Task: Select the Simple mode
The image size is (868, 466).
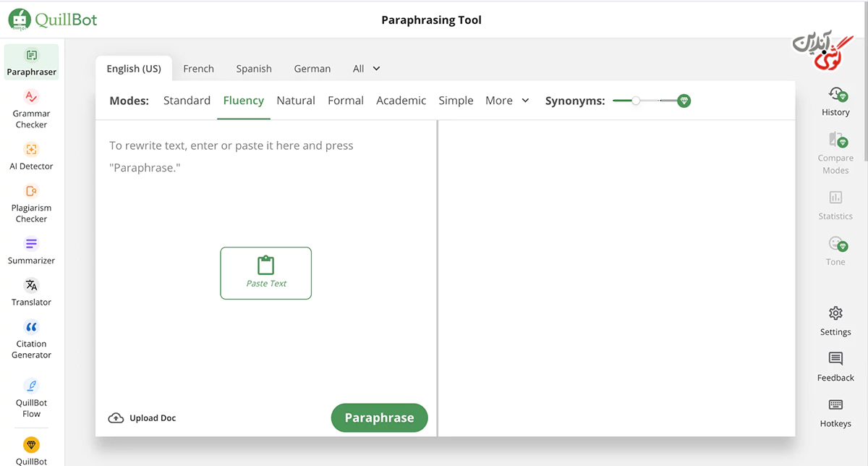Action: coord(456,101)
